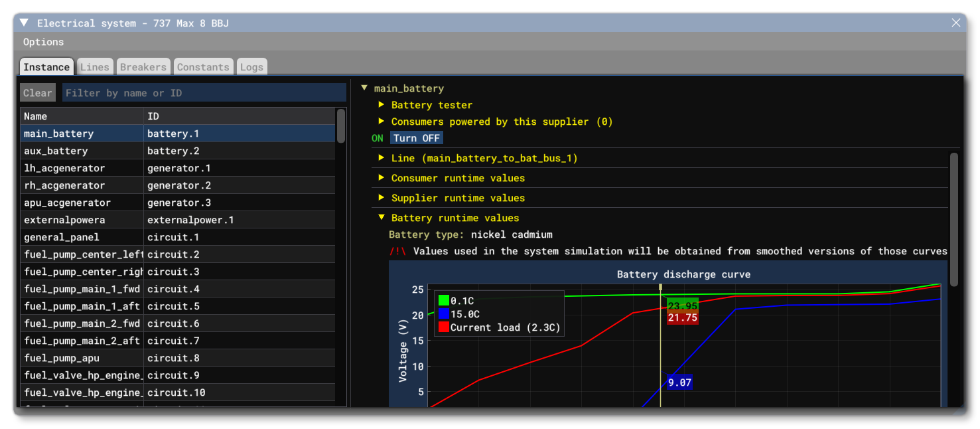Click the triangle icon in the title bar

(x=23, y=22)
